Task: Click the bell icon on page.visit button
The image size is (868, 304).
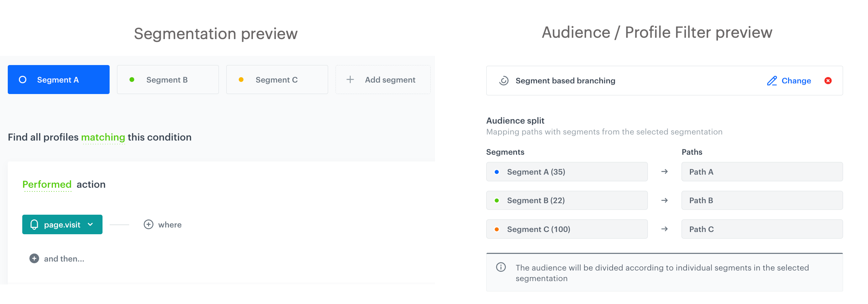Action: click(x=35, y=224)
